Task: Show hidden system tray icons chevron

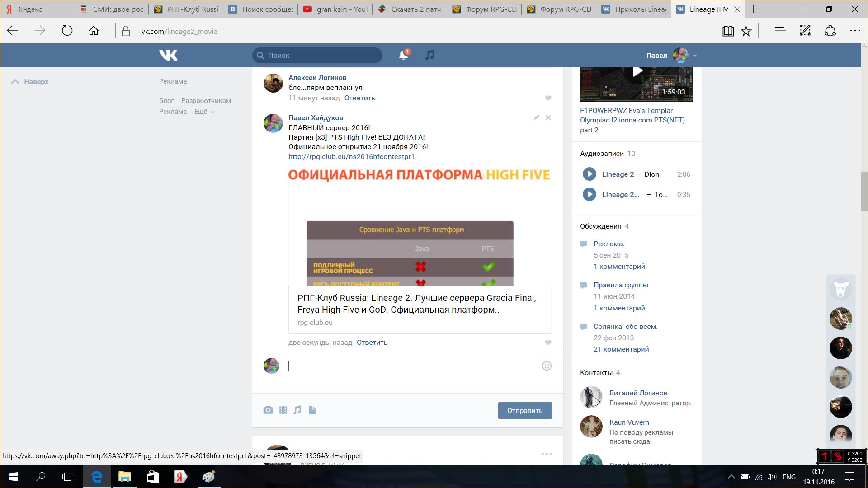Action: point(731,477)
